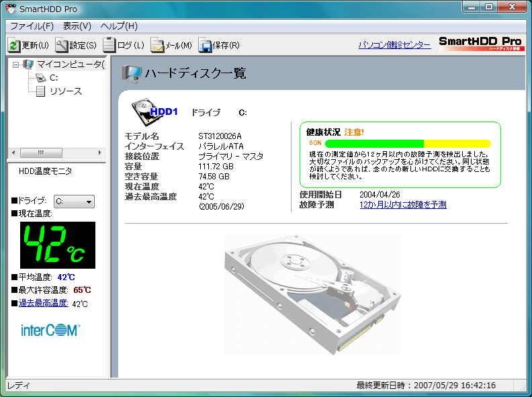
Task: Select the C: drive icon in tree
Action: coord(41,78)
